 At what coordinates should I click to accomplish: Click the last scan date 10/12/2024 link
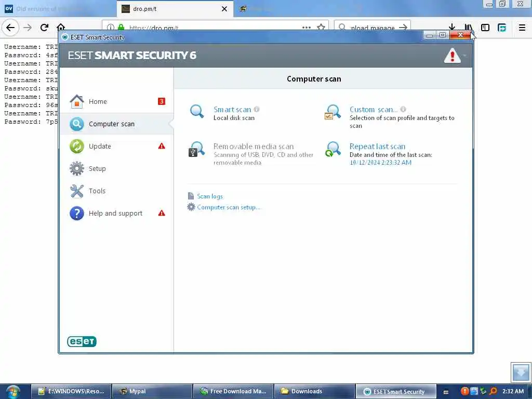380,163
